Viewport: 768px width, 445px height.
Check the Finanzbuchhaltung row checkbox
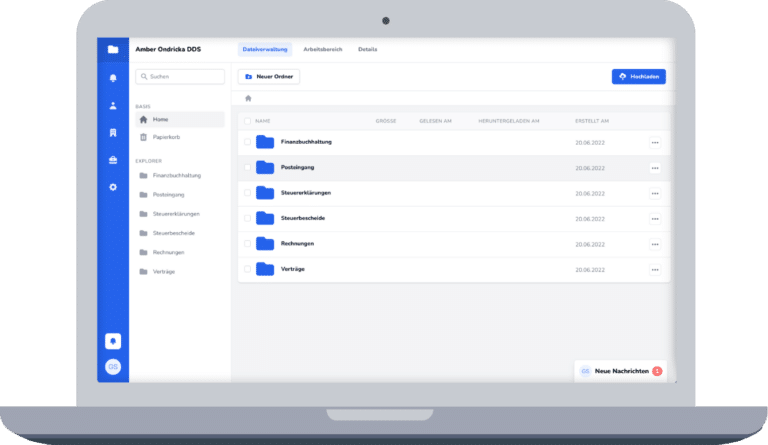pyautogui.click(x=247, y=142)
